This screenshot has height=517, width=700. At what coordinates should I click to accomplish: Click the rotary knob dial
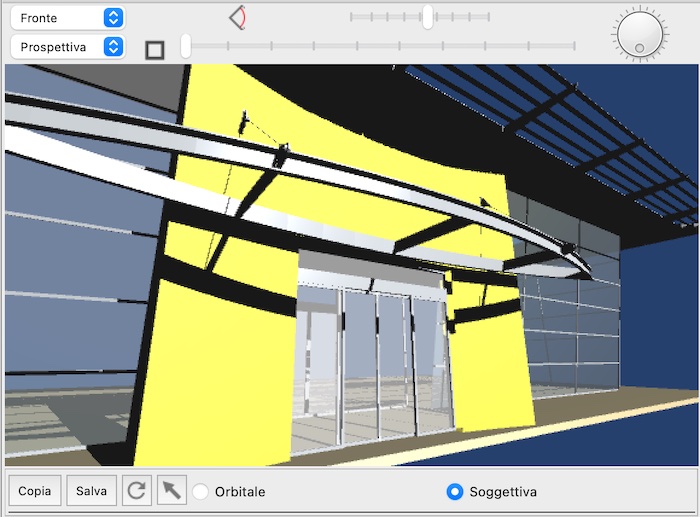(639, 33)
